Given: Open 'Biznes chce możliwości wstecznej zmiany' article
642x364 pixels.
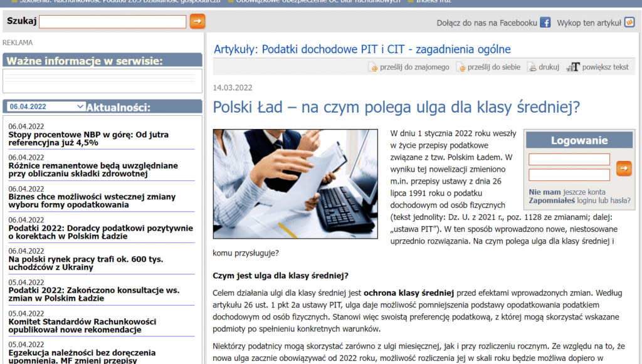Looking at the screenshot, I should point(92,200).
